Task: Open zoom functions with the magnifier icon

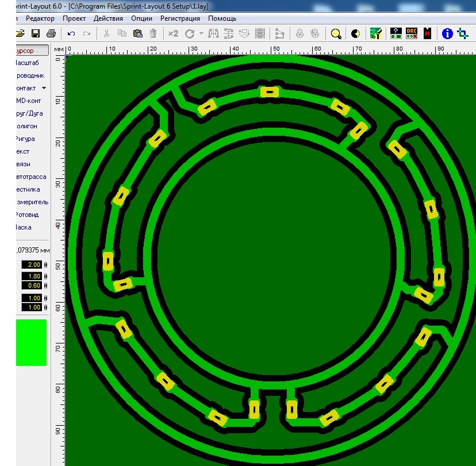Action: click(336, 34)
